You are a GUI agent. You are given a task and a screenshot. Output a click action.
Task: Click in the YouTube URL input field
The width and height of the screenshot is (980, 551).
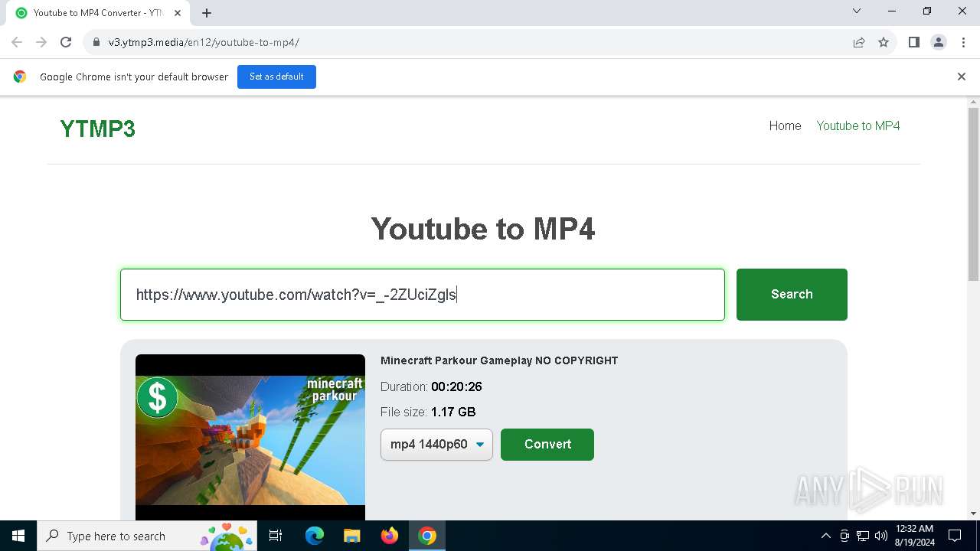coord(423,295)
